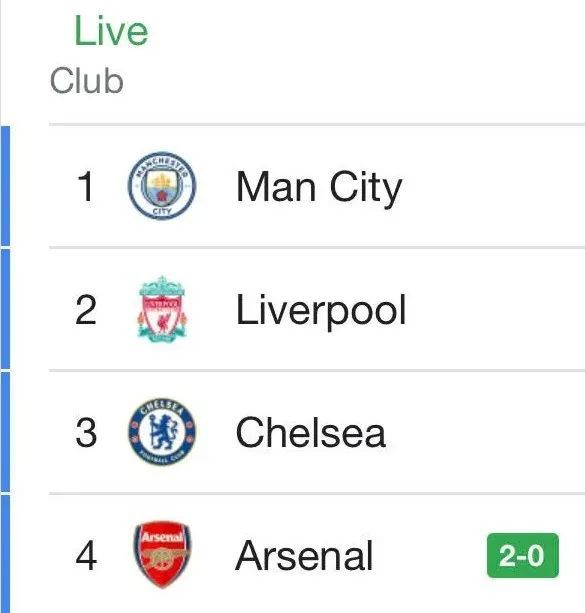Select the green Live label

click(111, 30)
